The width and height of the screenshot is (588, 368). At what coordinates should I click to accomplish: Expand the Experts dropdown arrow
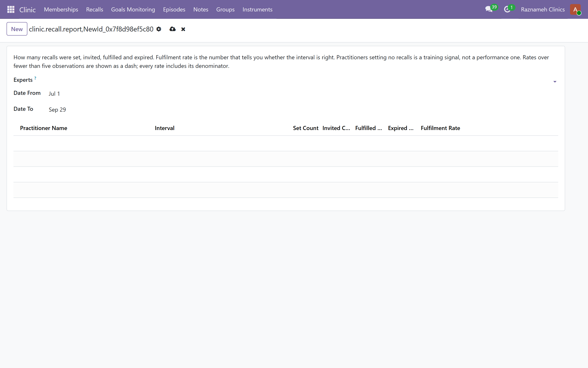555,82
